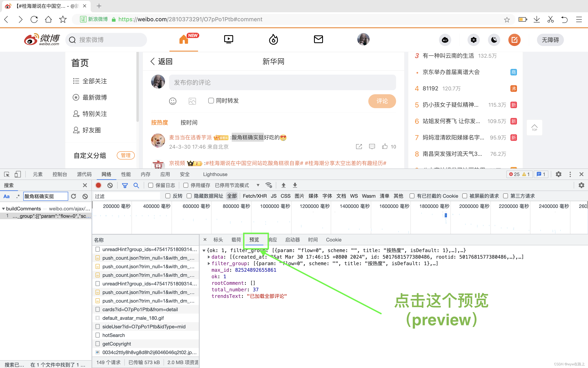This screenshot has width=588, height=368.
Task: Attach image to comment
Action: 192,101
